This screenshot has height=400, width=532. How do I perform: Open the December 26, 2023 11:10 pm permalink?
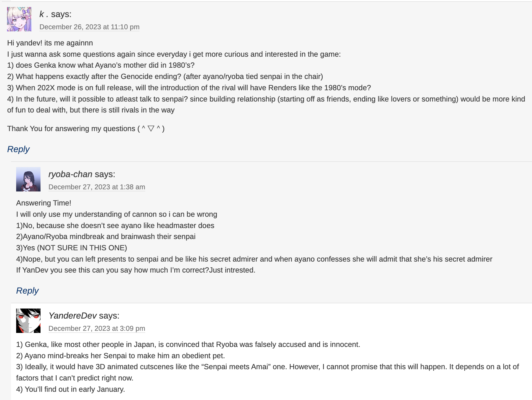pyautogui.click(x=89, y=27)
